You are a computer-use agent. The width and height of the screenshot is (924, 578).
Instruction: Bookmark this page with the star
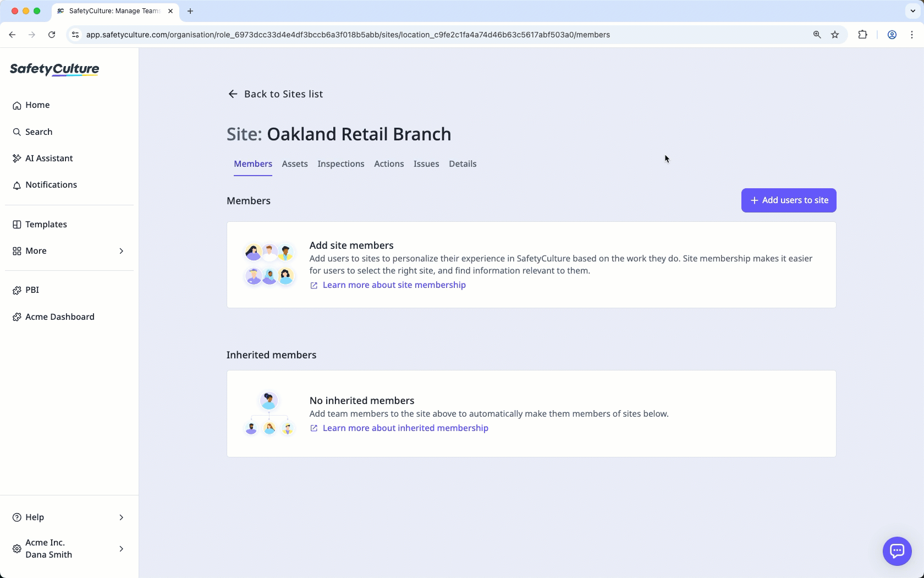(835, 35)
